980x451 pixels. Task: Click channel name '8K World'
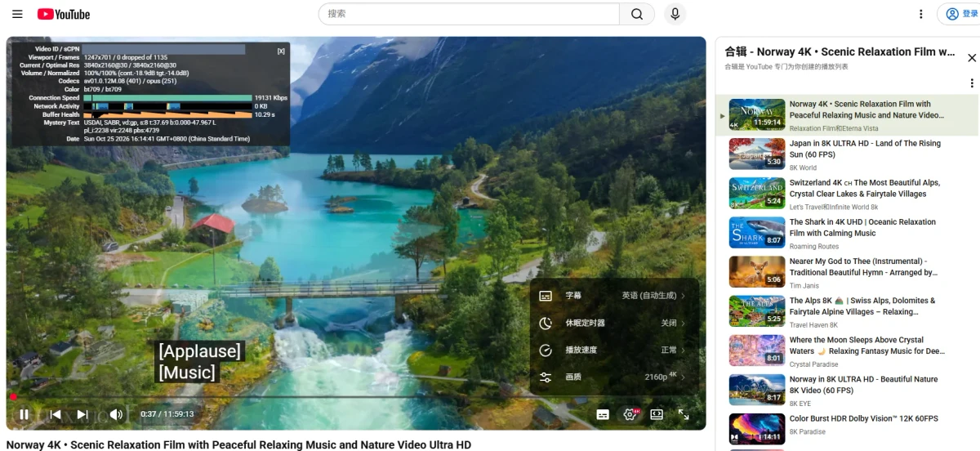pos(803,167)
